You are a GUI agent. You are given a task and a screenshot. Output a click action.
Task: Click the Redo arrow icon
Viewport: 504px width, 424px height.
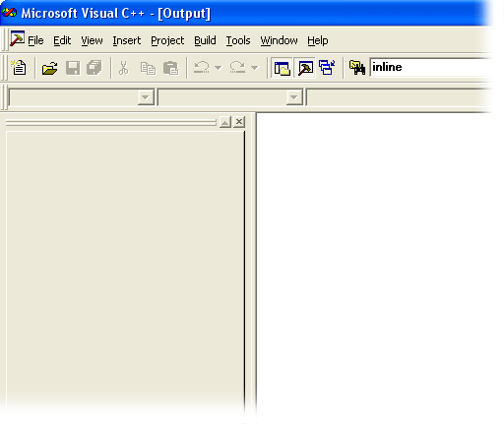tap(237, 68)
